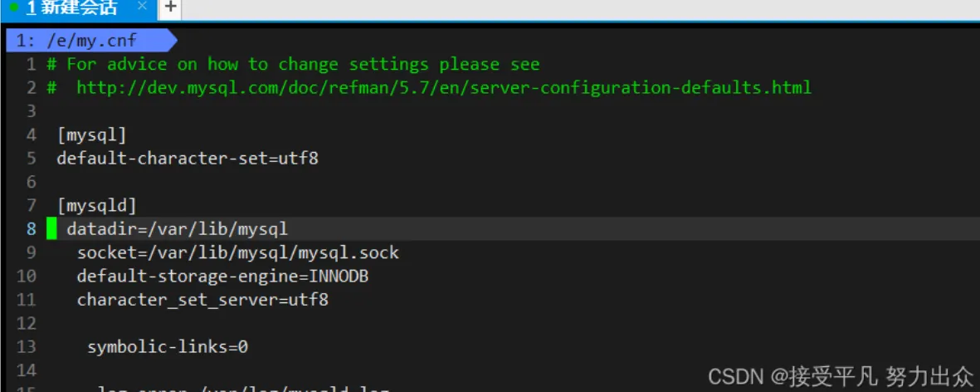
Task: Click the datadir=/var/lib/mysql line
Action: (x=177, y=228)
